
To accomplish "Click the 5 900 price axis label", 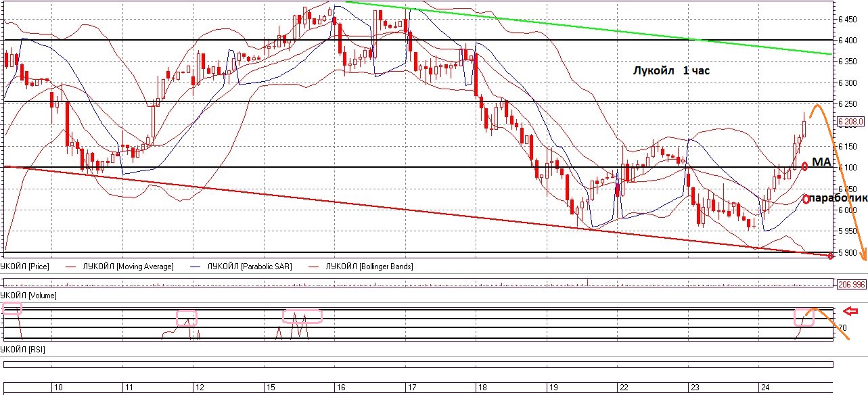I will click(x=848, y=253).
